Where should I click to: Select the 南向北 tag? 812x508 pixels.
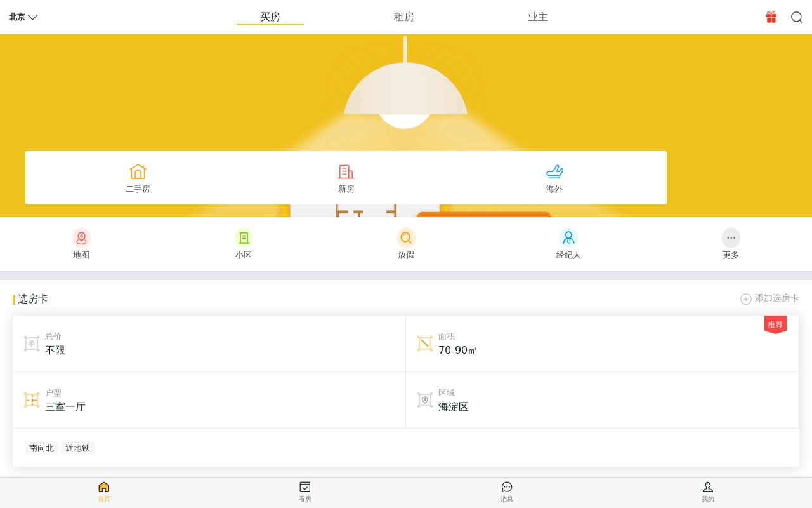pyautogui.click(x=42, y=448)
